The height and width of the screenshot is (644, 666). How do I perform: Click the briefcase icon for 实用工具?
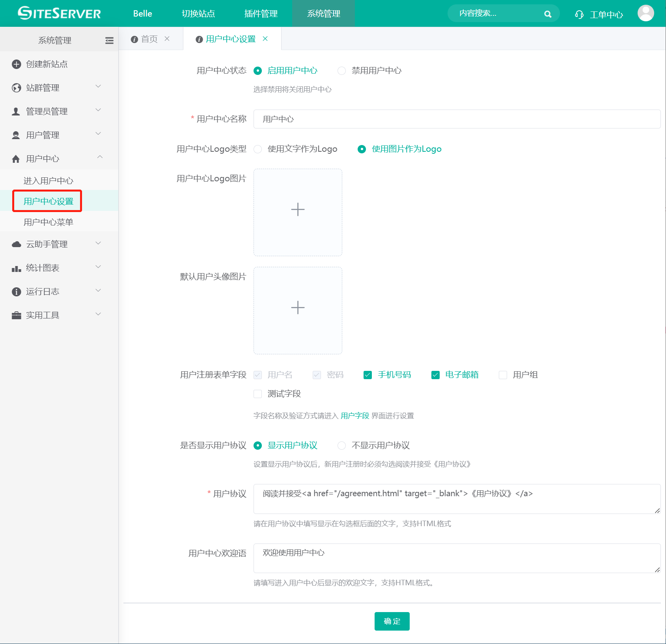16,315
